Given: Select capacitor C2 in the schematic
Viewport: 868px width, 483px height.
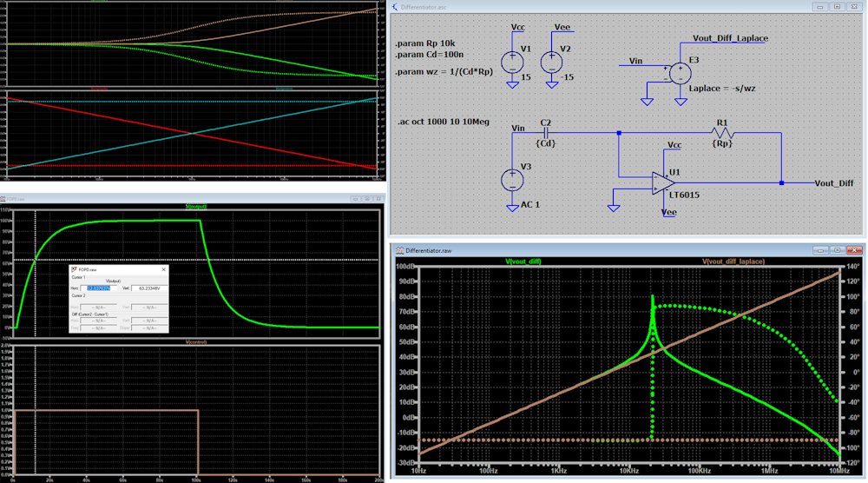Looking at the screenshot, I should click(x=546, y=134).
